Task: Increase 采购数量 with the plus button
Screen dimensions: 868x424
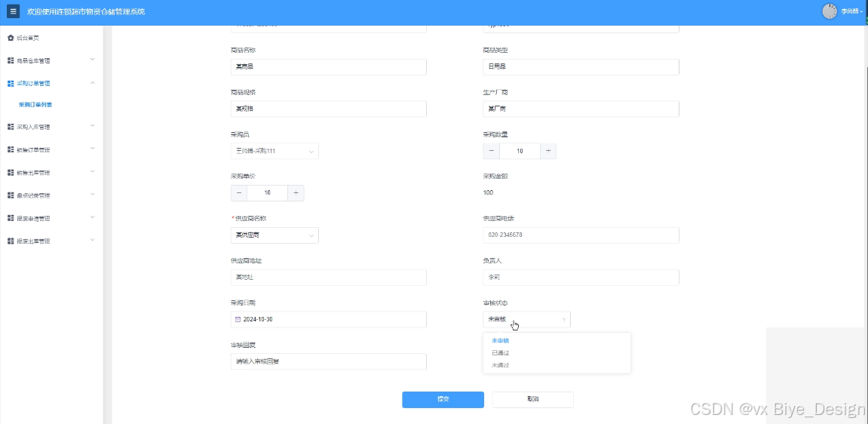Action: coord(548,151)
